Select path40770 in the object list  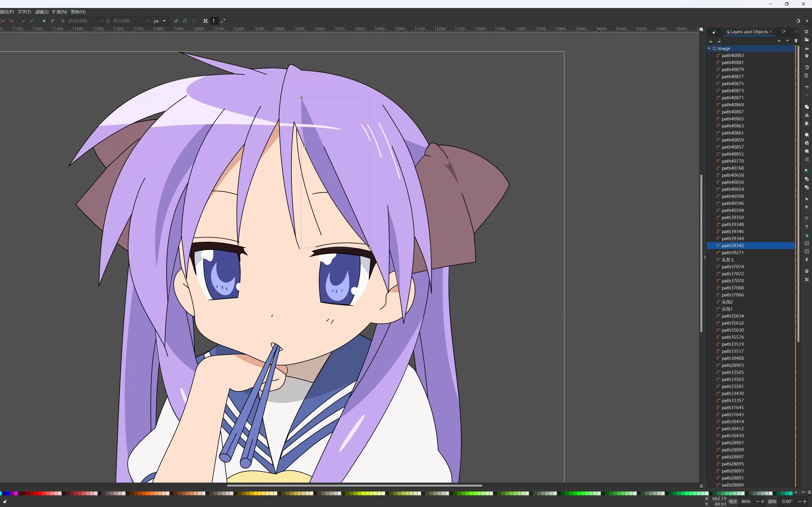pos(733,161)
